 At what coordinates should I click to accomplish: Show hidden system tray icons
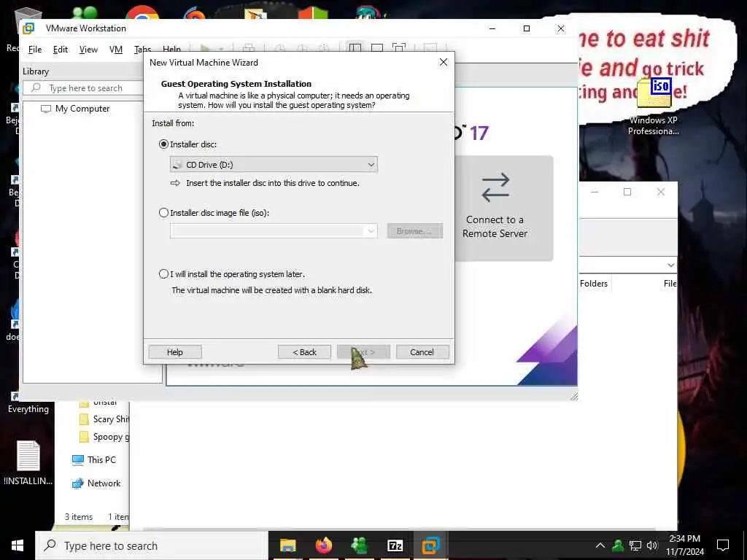click(x=600, y=545)
